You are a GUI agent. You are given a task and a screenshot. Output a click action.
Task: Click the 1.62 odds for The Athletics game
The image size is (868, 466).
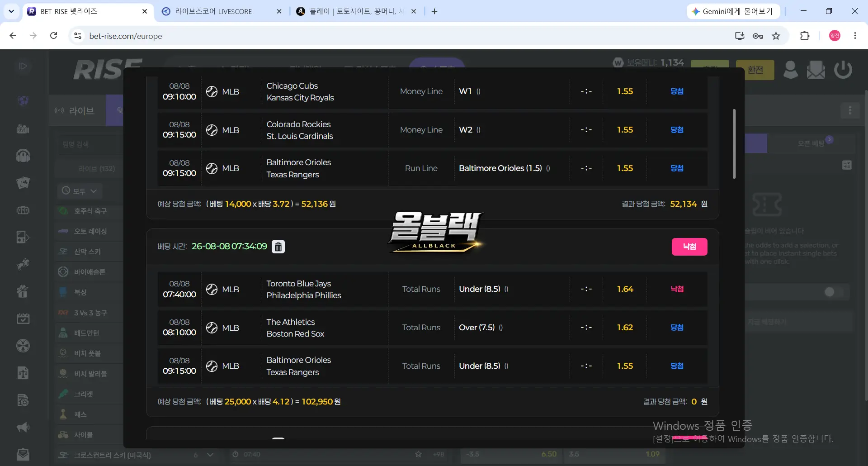tap(625, 328)
